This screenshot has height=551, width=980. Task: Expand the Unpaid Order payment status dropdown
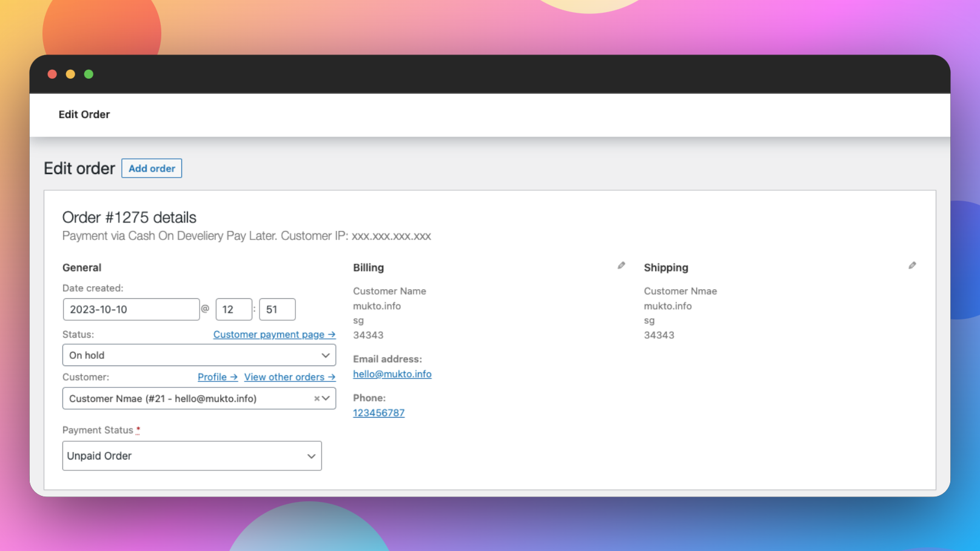[192, 456]
